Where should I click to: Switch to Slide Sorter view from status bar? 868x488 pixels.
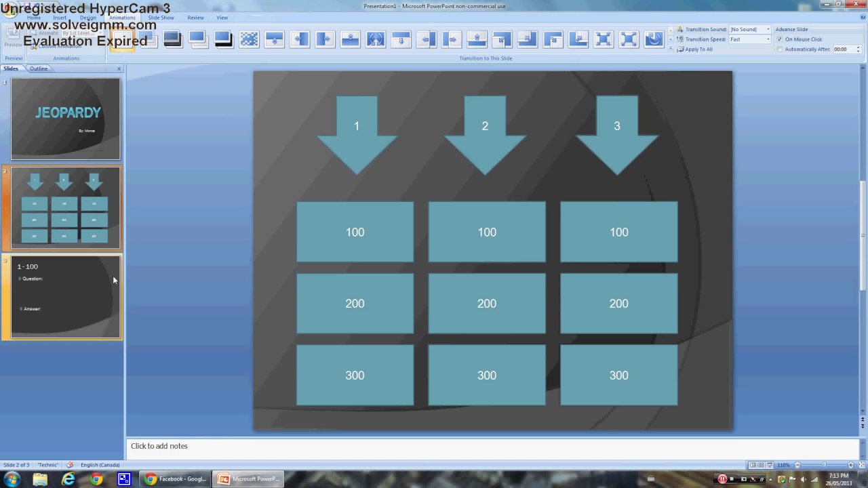[x=761, y=465]
